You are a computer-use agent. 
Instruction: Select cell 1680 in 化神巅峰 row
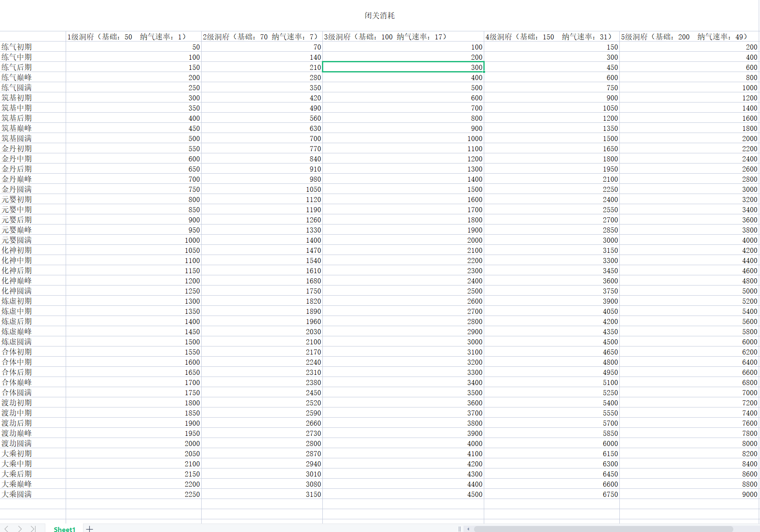point(262,280)
